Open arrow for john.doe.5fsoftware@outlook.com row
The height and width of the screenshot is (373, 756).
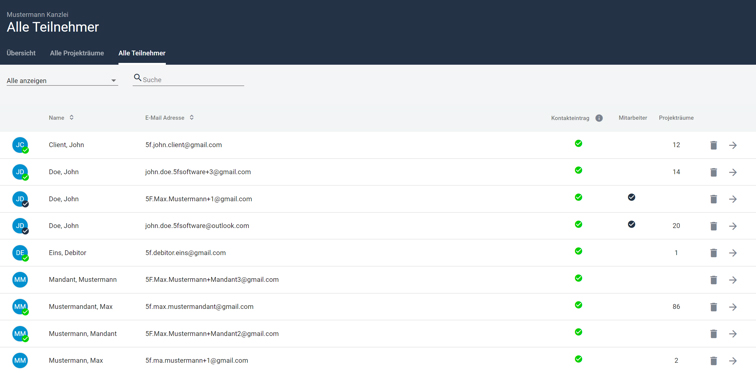click(733, 226)
